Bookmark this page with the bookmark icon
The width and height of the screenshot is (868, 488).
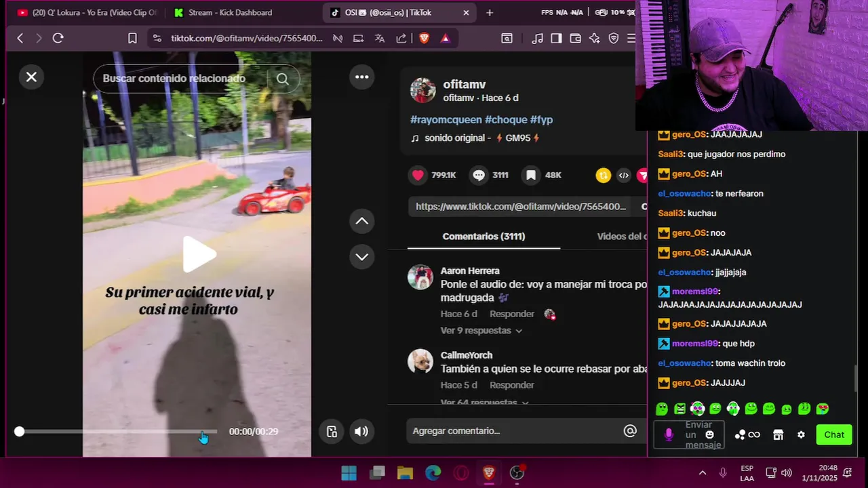[x=132, y=38]
